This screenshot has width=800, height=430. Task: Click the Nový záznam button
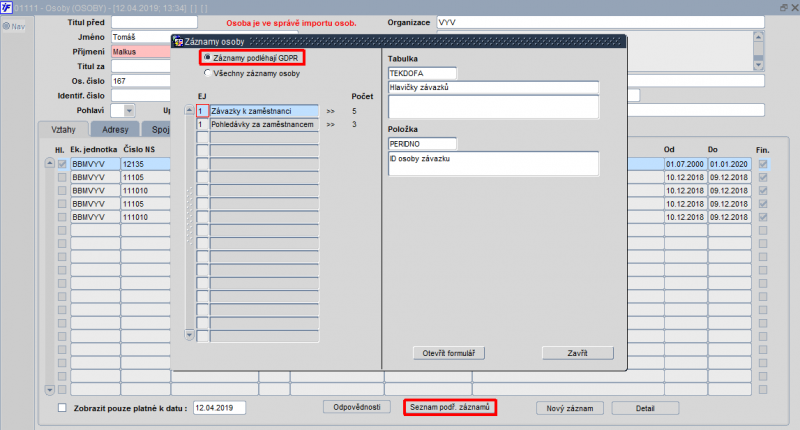pyautogui.click(x=570, y=408)
